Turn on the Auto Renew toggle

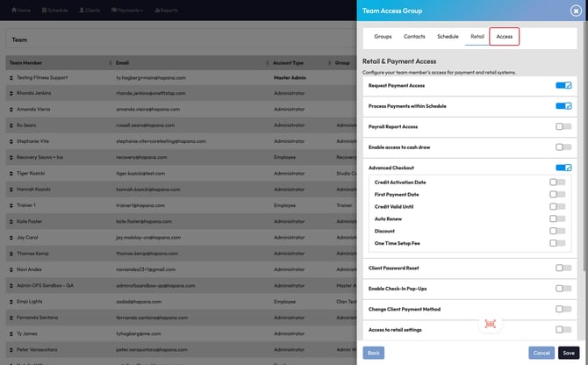[557, 218]
